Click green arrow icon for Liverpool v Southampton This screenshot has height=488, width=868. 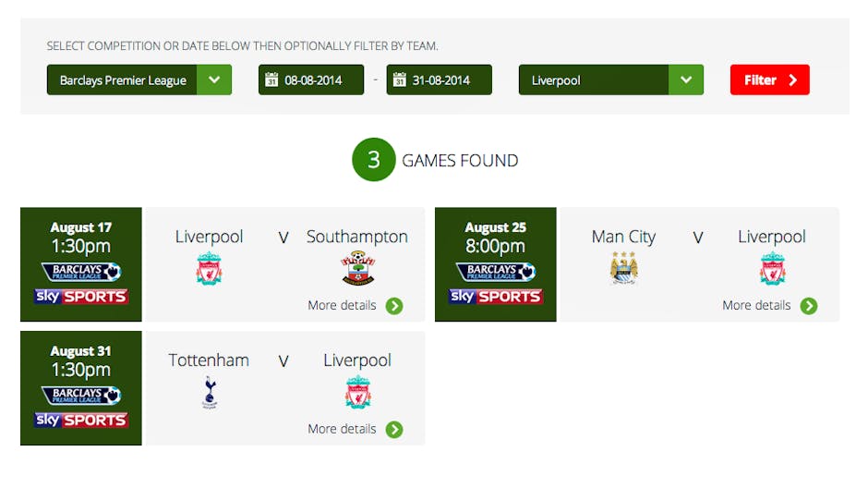[394, 306]
